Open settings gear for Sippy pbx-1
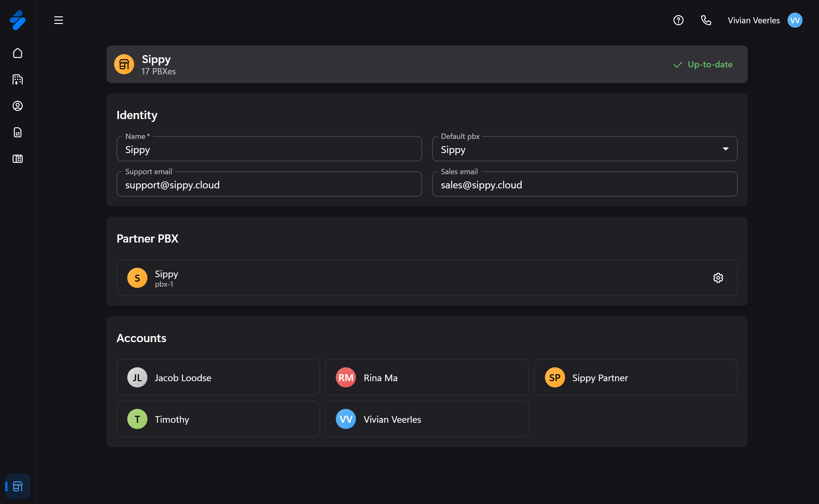 pos(718,278)
